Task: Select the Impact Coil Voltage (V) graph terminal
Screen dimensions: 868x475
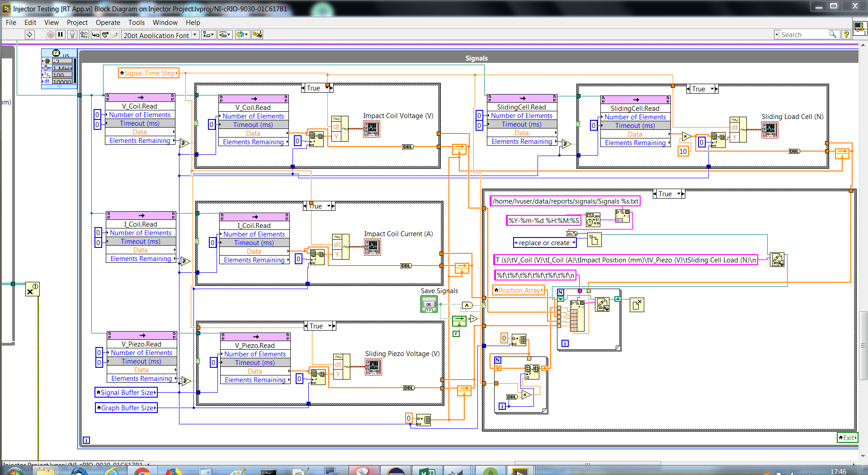Action: [x=371, y=129]
